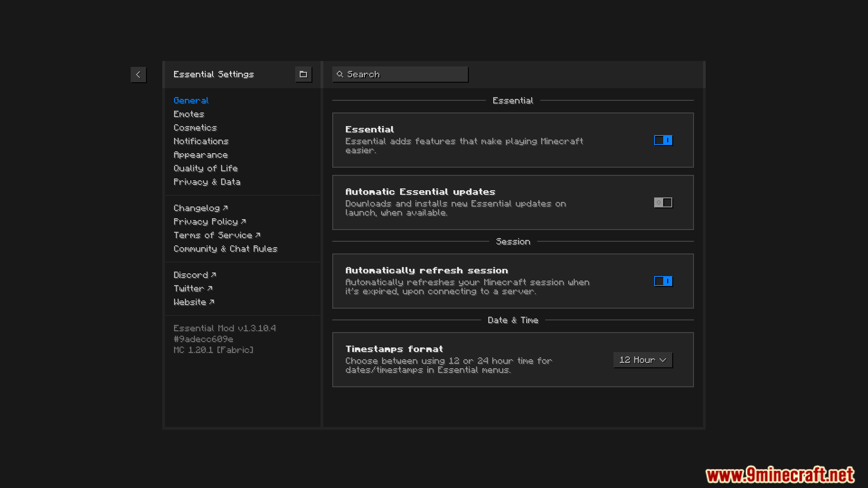
Task: Select the Emotes settings category
Action: (x=189, y=114)
